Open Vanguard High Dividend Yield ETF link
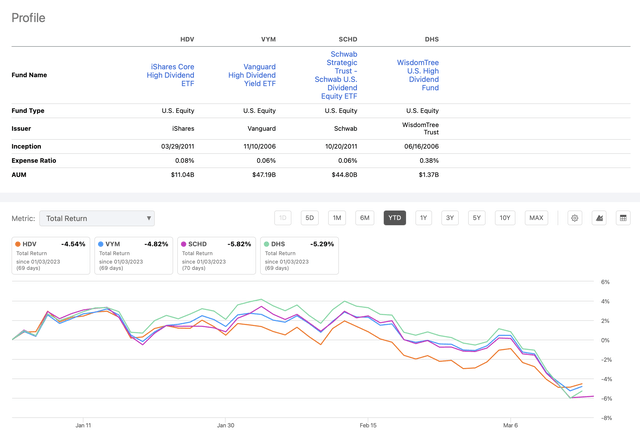 (252, 75)
